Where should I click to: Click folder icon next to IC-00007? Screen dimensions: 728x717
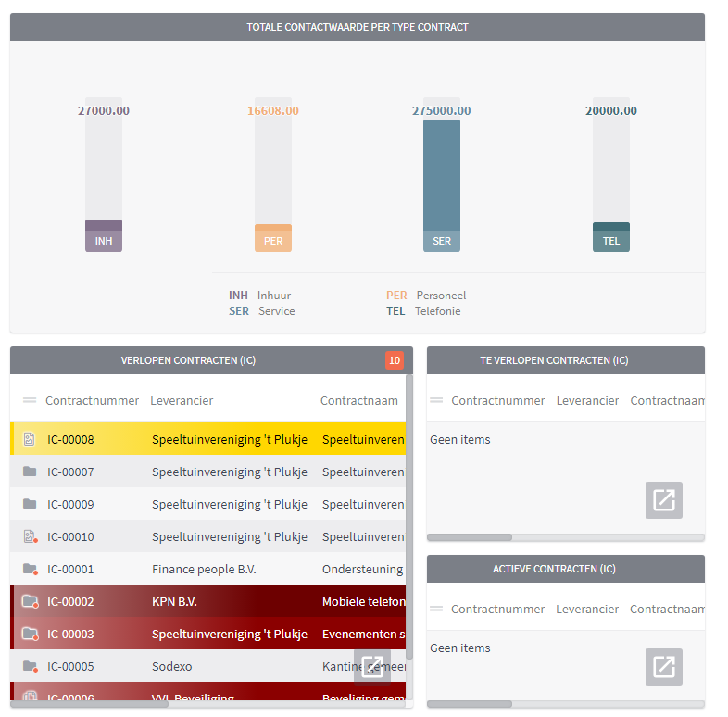click(x=30, y=472)
